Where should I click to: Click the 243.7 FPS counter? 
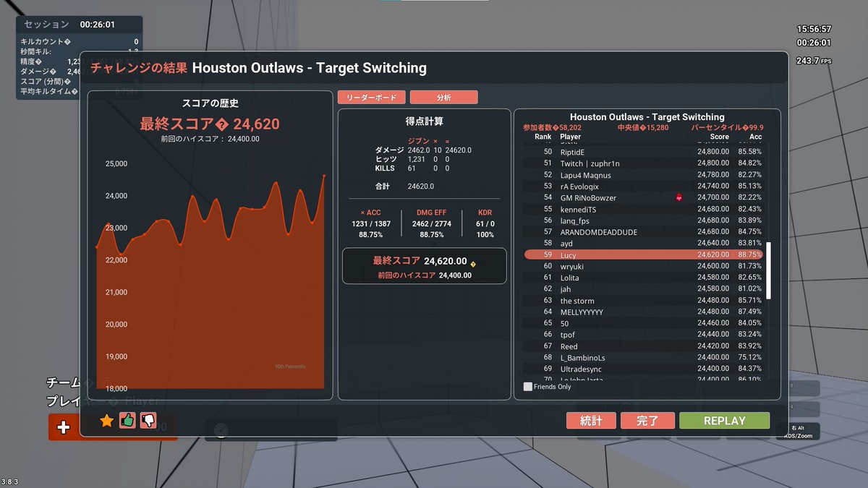(813, 61)
